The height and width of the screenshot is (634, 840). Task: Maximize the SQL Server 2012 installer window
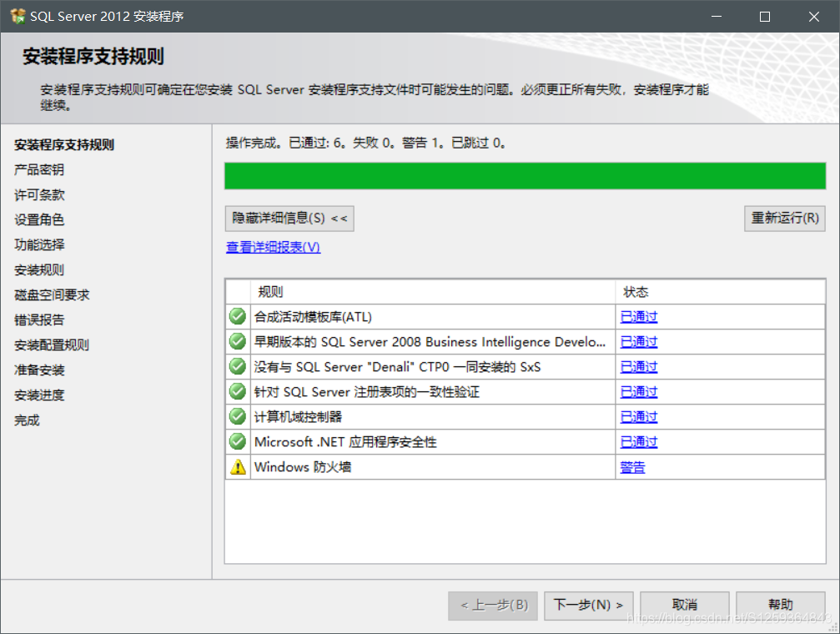click(x=765, y=17)
